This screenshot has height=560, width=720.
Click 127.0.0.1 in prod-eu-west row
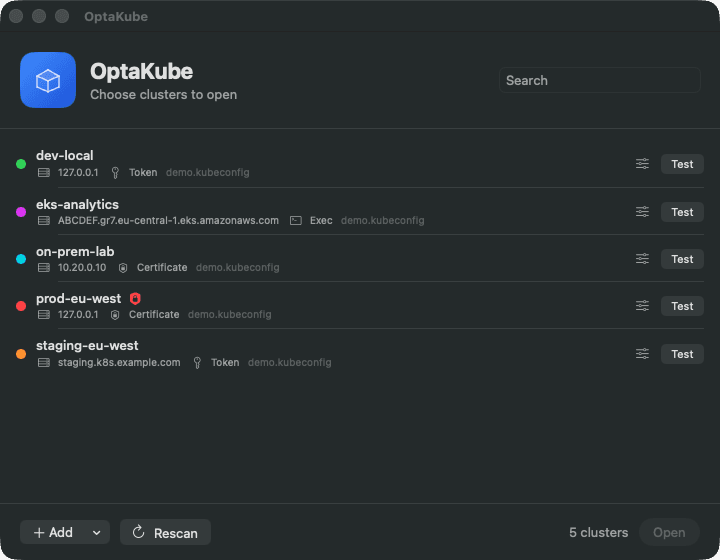pos(78,314)
